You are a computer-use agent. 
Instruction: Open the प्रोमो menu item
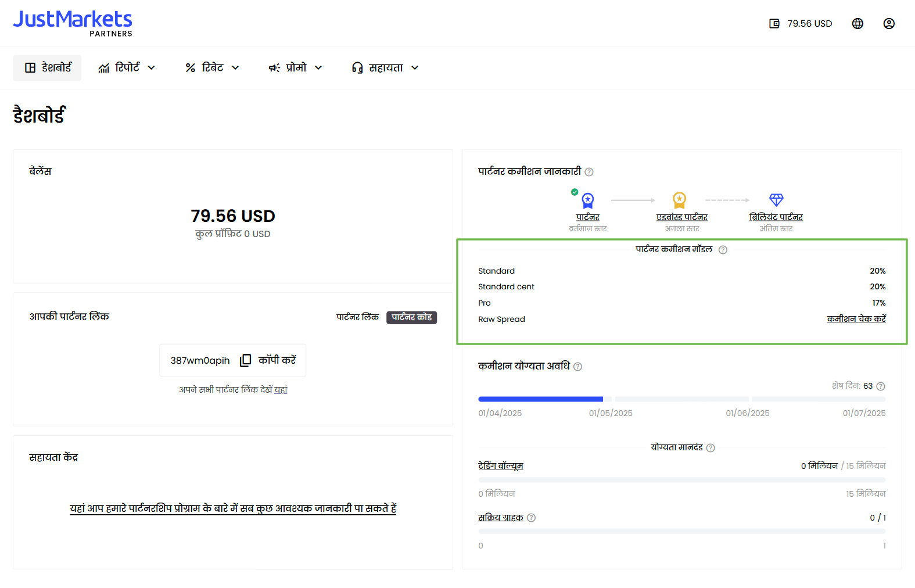click(295, 68)
